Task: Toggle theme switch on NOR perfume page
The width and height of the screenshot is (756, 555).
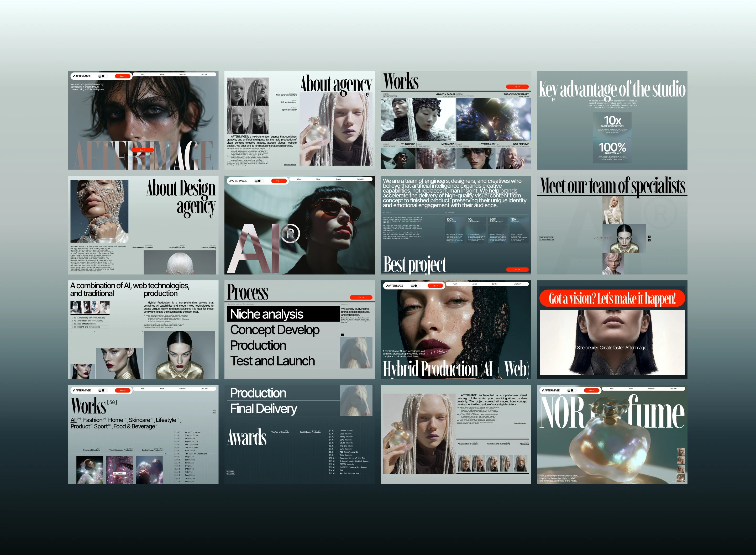Action: coord(572,390)
